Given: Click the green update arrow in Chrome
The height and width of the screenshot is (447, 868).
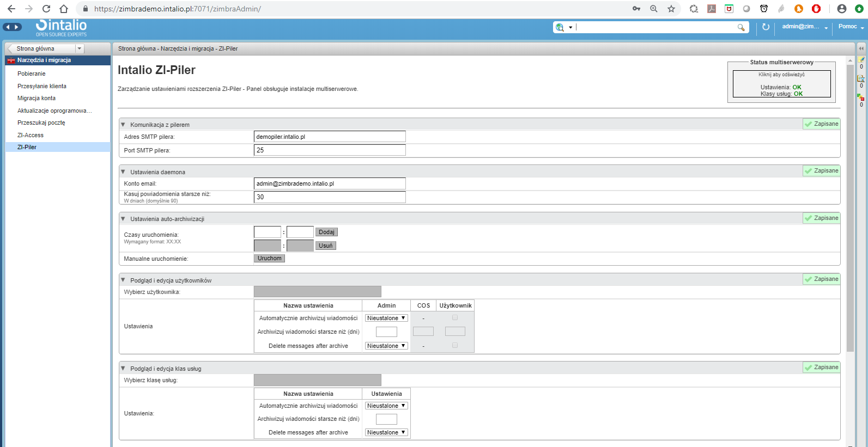Looking at the screenshot, I should (x=859, y=9).
